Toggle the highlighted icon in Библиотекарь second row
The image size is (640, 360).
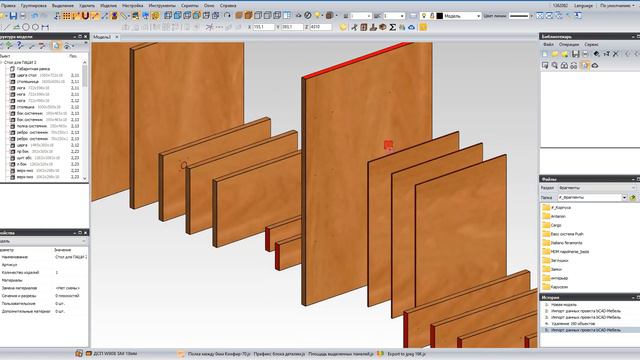click(x=585, y=65)
